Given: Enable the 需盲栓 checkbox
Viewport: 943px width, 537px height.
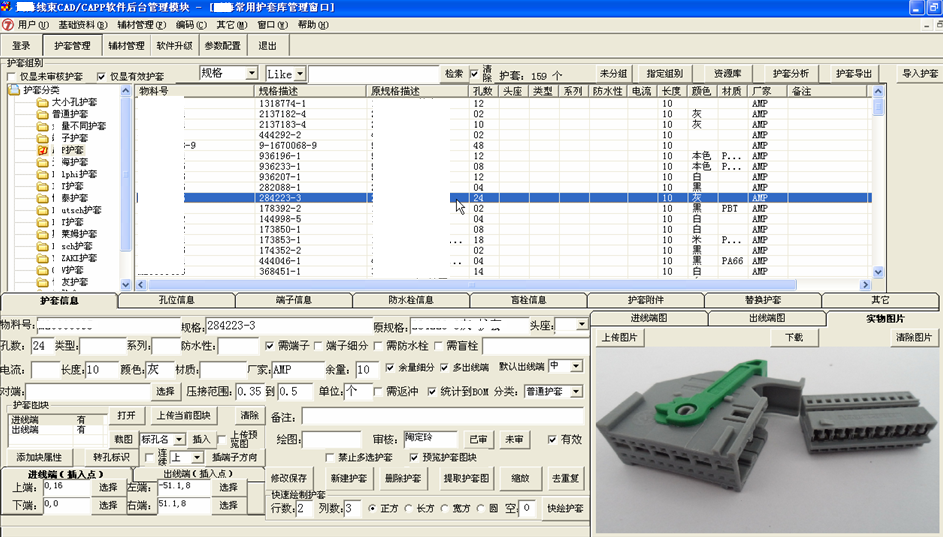Looking at the screenshot, I should pyautogui.click(x=438, y=346).
